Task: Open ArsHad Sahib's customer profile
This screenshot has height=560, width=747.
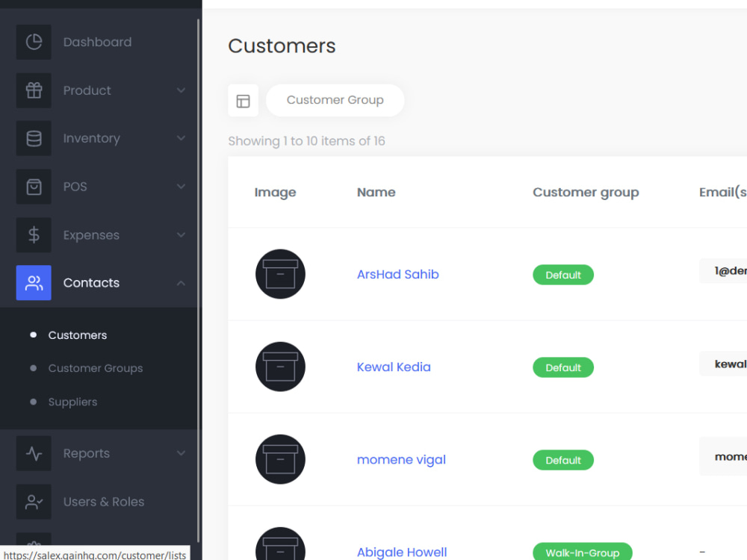Action: pyautogui.click(x=397, y=274)
